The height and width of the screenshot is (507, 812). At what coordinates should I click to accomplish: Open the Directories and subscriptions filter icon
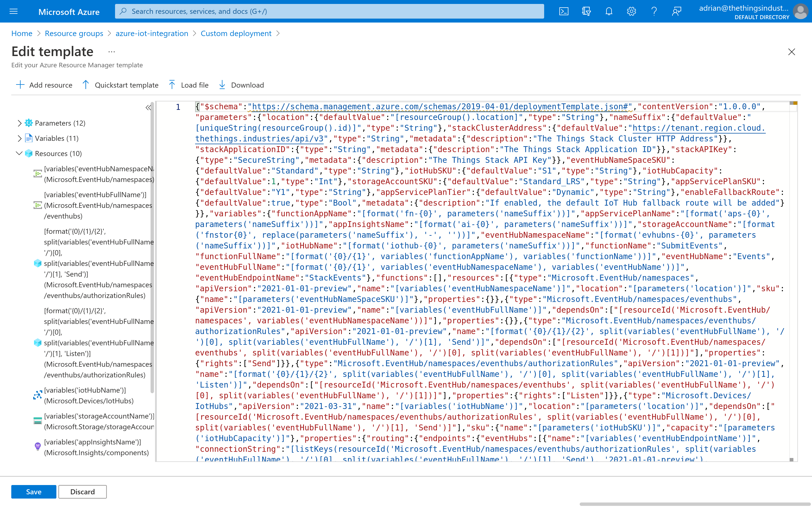click(586, 11)
